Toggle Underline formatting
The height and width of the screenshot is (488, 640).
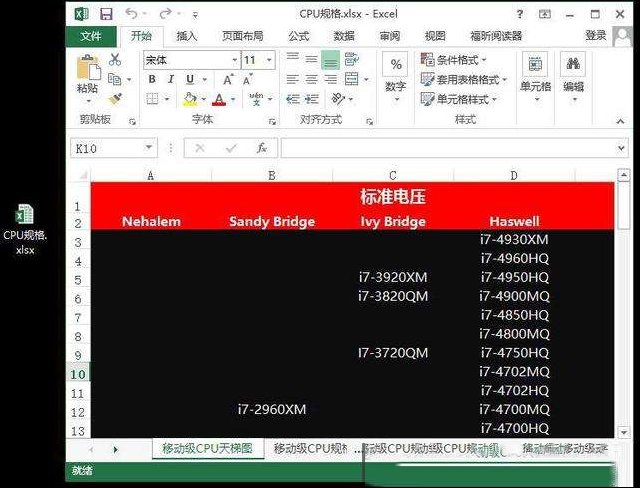(190, 79)
